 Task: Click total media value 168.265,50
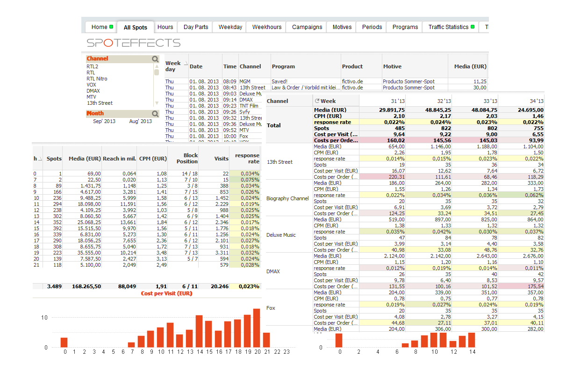pyautogui.click(x=82, y=286)
